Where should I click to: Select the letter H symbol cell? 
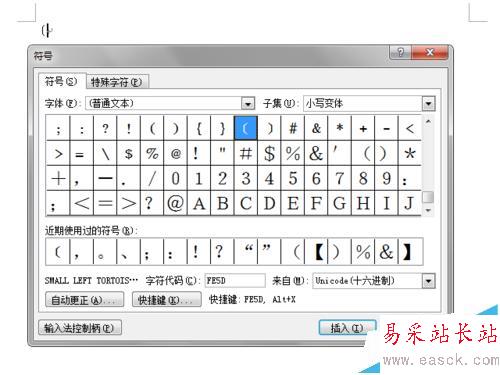tap(363, 203)
